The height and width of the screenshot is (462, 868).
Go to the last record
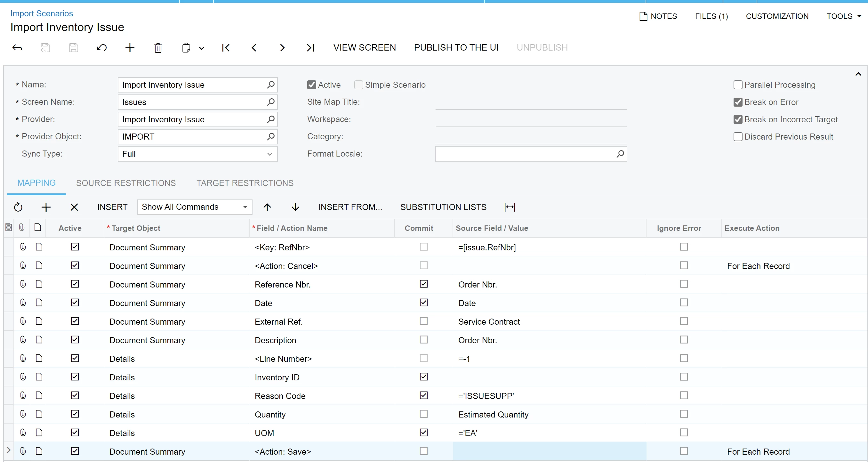tap(310, 48)
